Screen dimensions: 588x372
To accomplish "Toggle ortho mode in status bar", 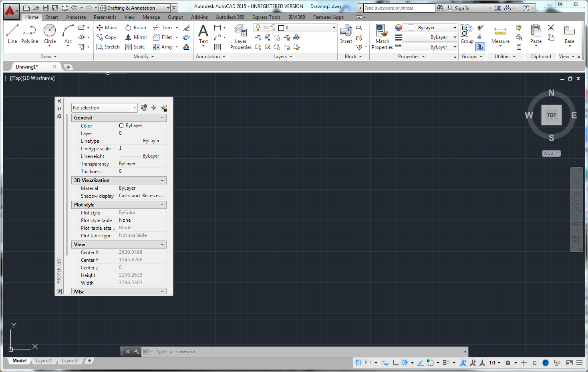I will [395, 362].
